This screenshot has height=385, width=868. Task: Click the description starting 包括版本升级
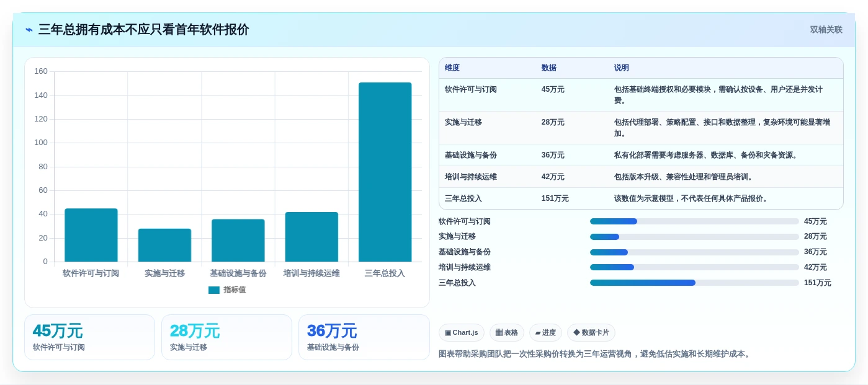pos(684,177)
